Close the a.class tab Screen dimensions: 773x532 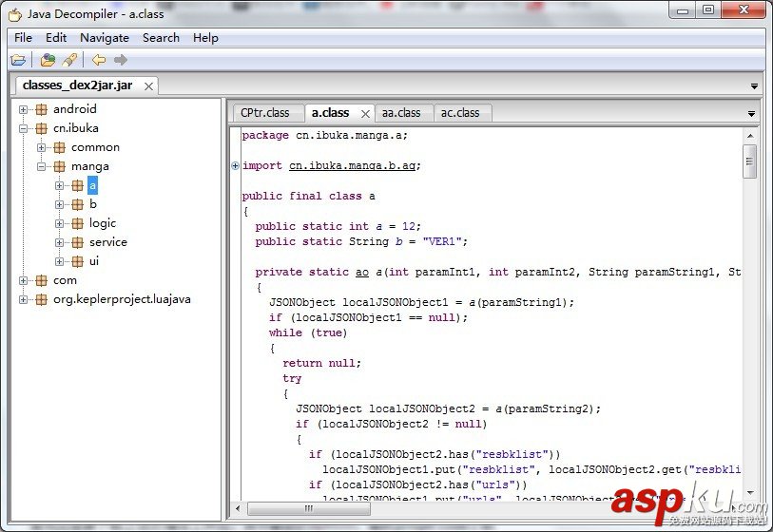click(x=365, y=114)
